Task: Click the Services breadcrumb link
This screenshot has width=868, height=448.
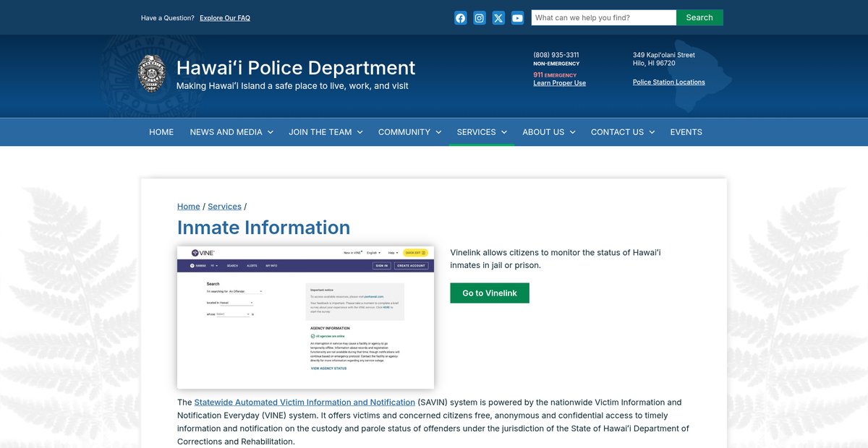Action: pyautogui.click(x=224, y=207)
